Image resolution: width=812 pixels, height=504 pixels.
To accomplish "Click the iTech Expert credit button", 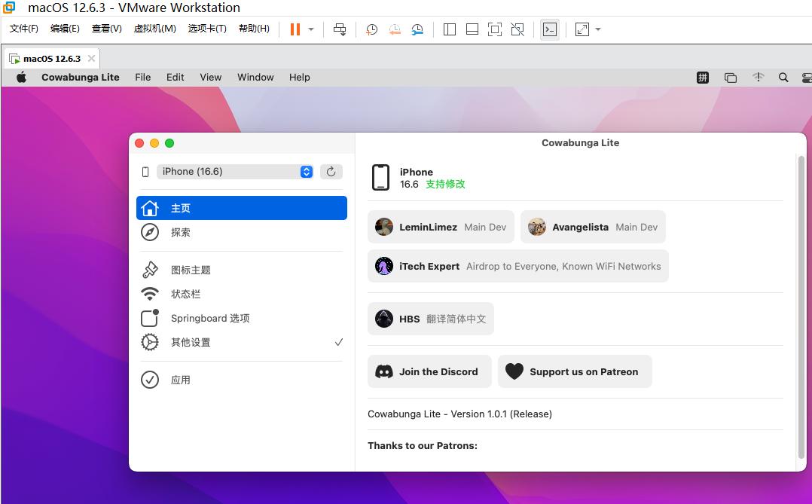I will [517, 266].
